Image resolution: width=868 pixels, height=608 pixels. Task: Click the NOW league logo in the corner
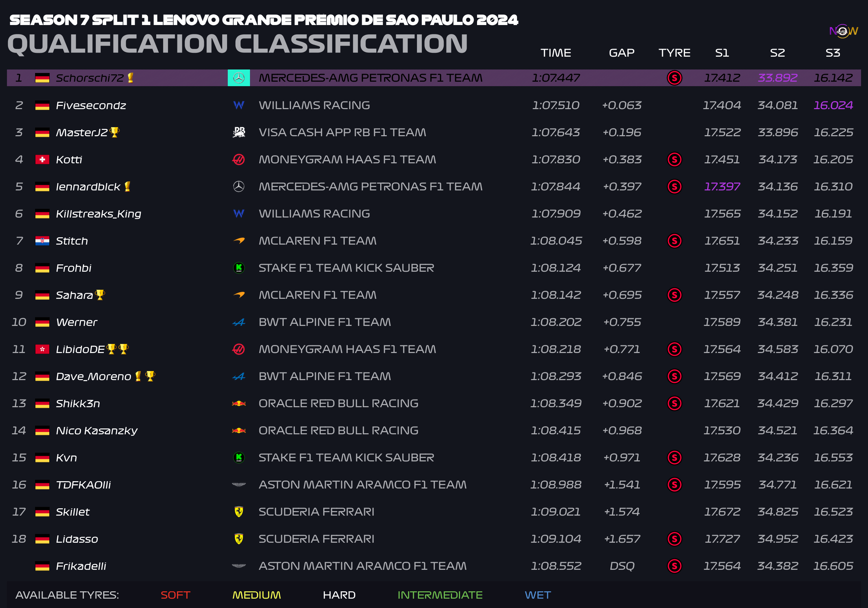click(x=843, y=31)
